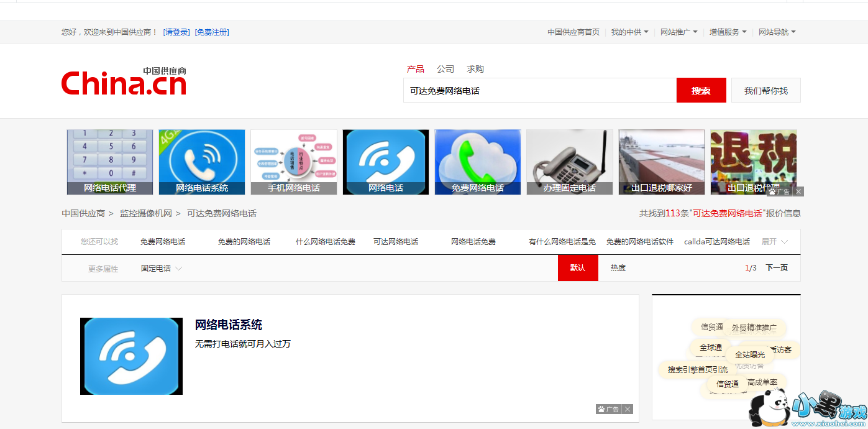Click the 全球通 bubble
868x429 pixels.
point(711,348)
